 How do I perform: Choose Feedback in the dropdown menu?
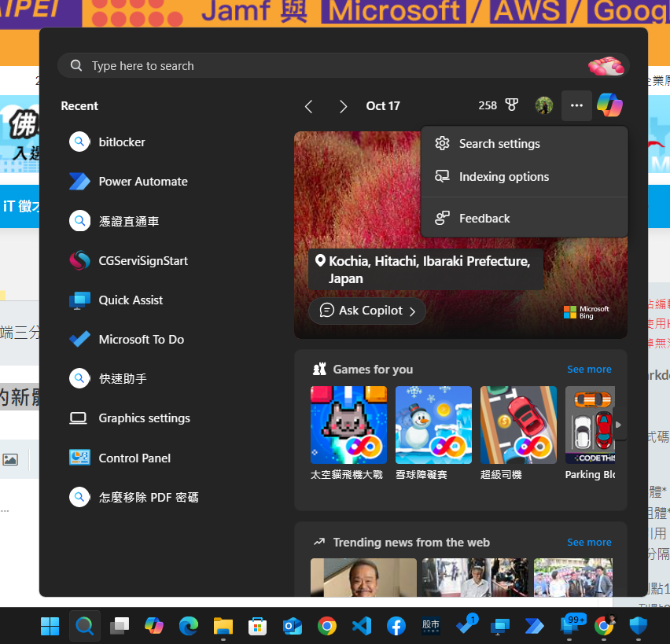tap(525, 219)
